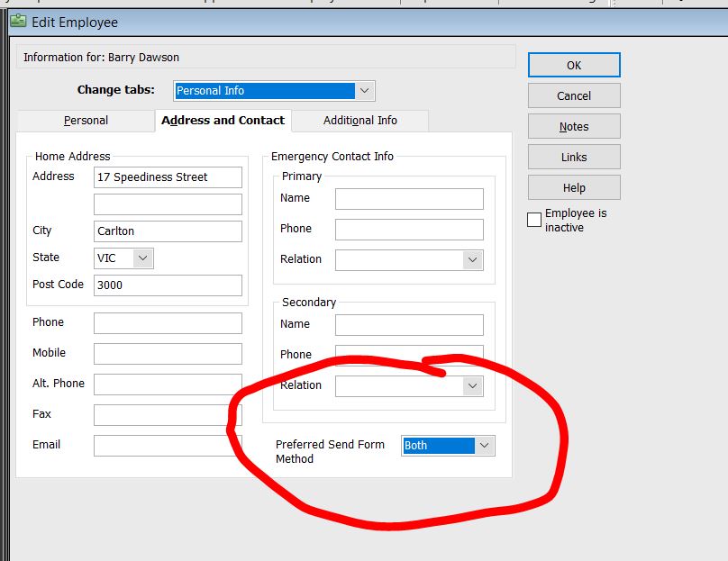Click the 'Emergency Contact Info' group label

click(x=332, y=157)
